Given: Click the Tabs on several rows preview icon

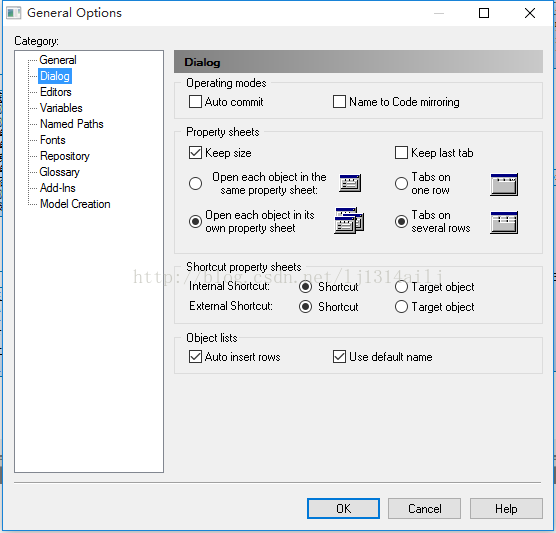Looking at the screenshot, I should 504,222.
